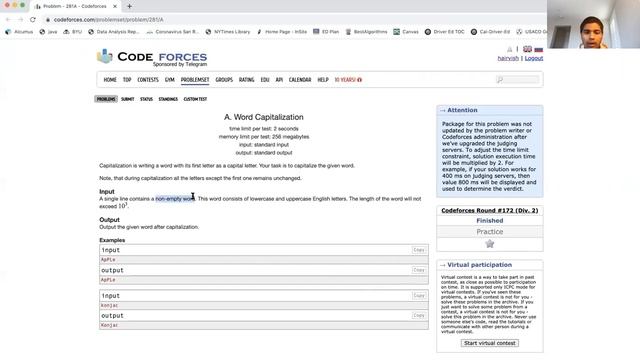Click the browser back arrow
The height and width of the screenshot is (360, 640).
(x=8, y=20)
